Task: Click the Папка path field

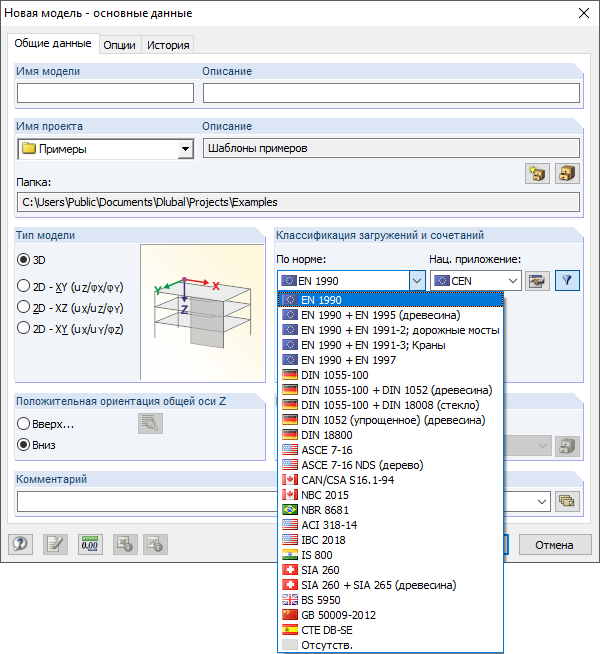Action: [x=298, y=202]
